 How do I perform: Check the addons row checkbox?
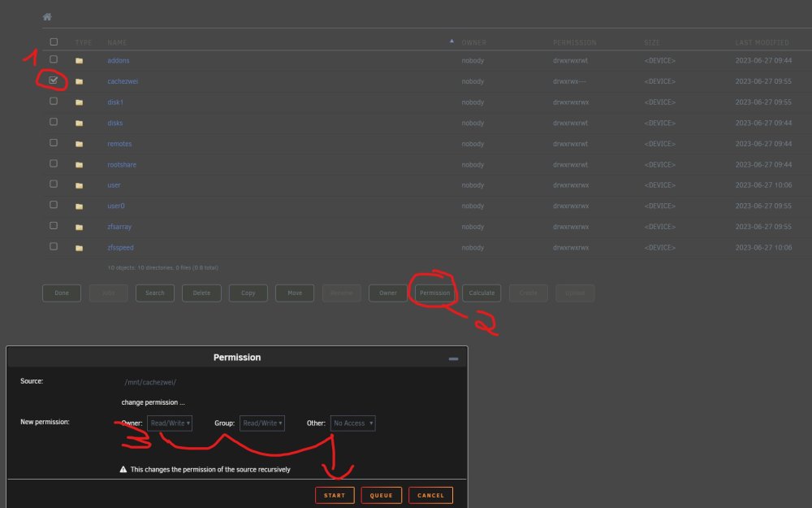coord(54,59)
